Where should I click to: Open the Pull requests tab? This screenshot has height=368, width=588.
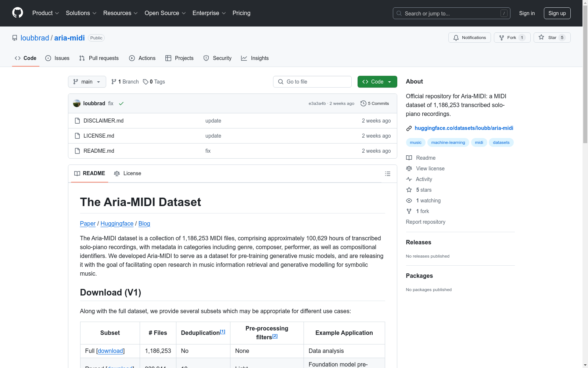[99, 58]
